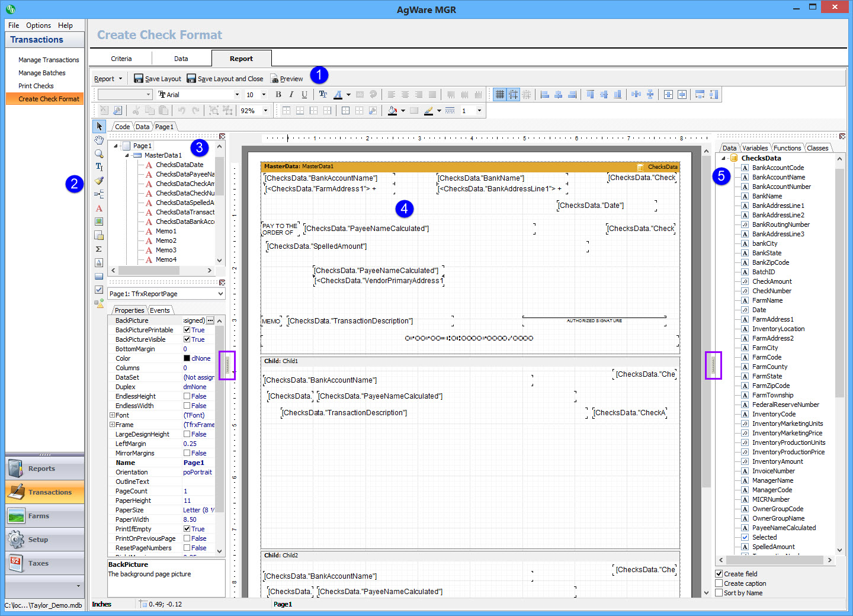Open the zoom percentage dropdown
Viewport: 853px width, 616px height.
[x=265, y=111]
